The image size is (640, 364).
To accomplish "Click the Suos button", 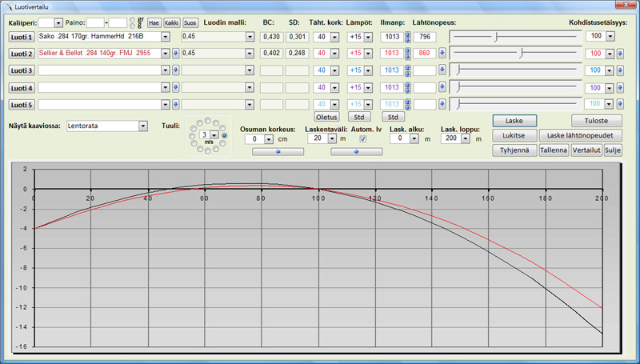I will pyautogui.click(x=190, y=23).
